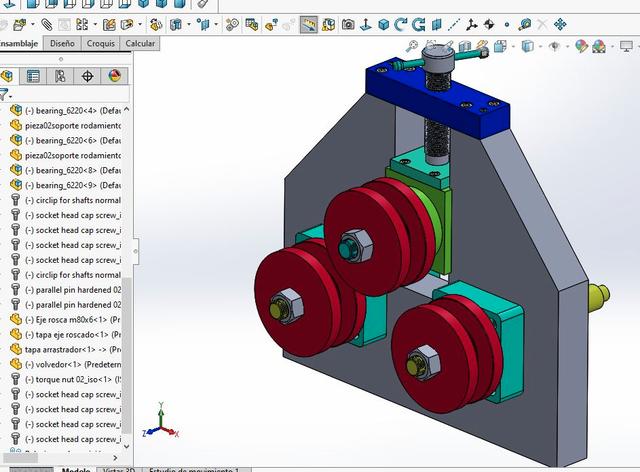Image resolution: width=640 pixels, height=472 pixels.
Task: Select tapa arrastrador<1> in tree
Action: click(x=65, y=350)
